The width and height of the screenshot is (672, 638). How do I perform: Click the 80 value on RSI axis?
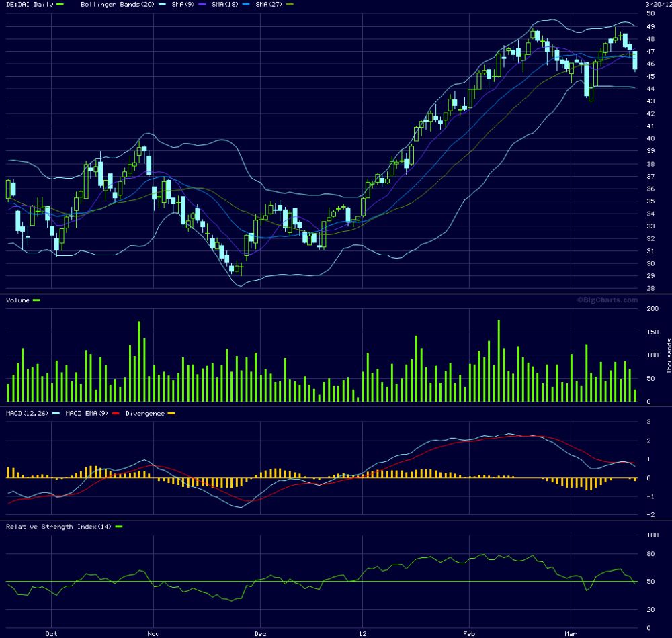pos(650,554)
